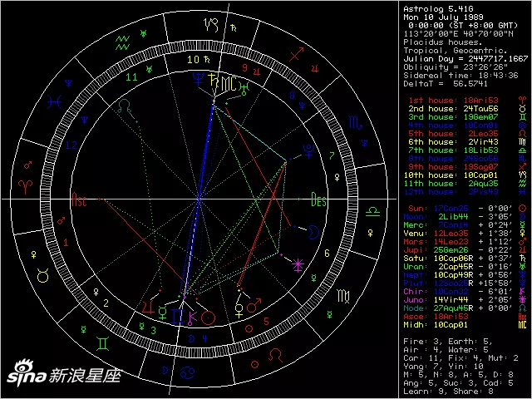Click the 'DeltaT = 56.5741' line
This screenshot has height=399, width=532.
[446, 84]
